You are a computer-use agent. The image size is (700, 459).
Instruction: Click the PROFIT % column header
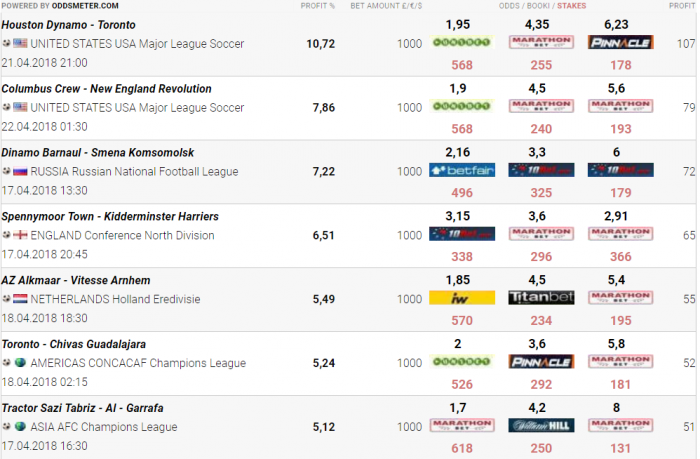(x=317, y=6)
